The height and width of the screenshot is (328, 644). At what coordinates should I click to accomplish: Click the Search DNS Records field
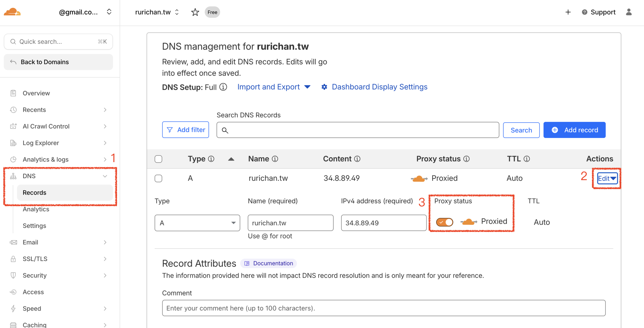click(x=357, y=130)
